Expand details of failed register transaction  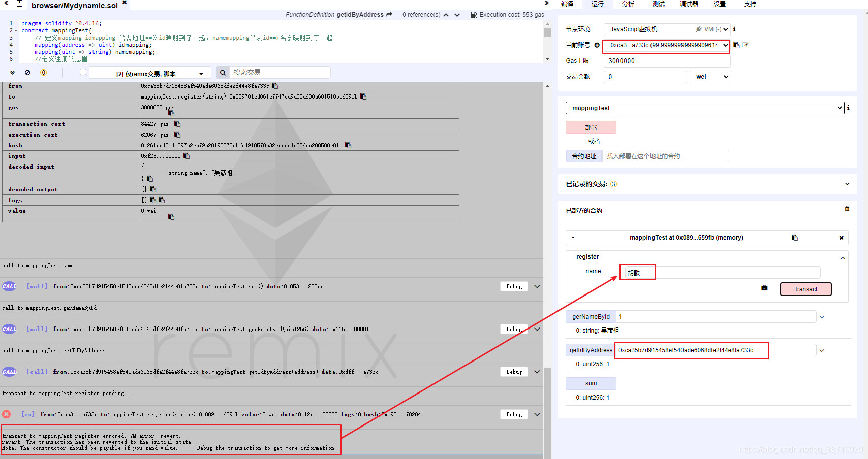[x=537, y=414]
